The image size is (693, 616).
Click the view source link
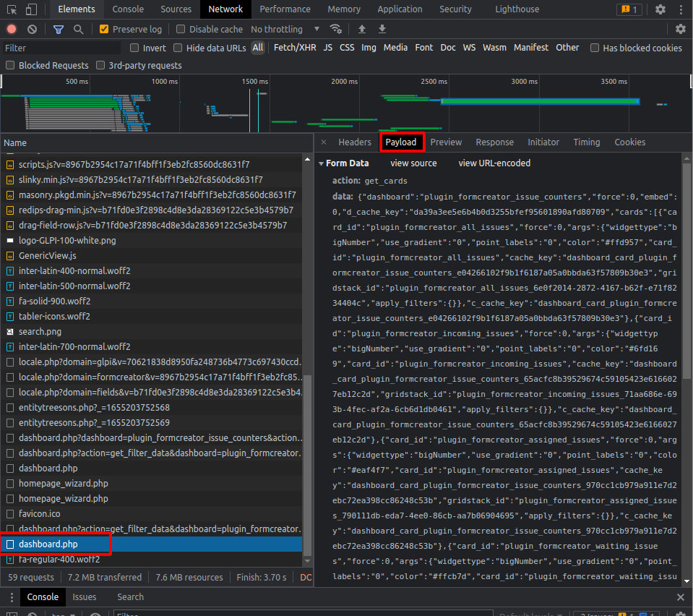413,163
